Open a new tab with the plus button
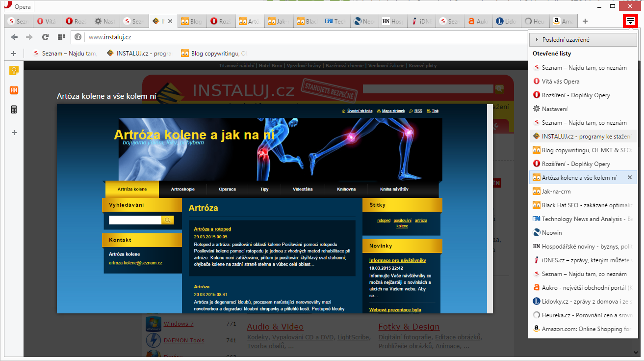Screen dimensions: 644x361 pyautogui.click(x=585, y=21)
